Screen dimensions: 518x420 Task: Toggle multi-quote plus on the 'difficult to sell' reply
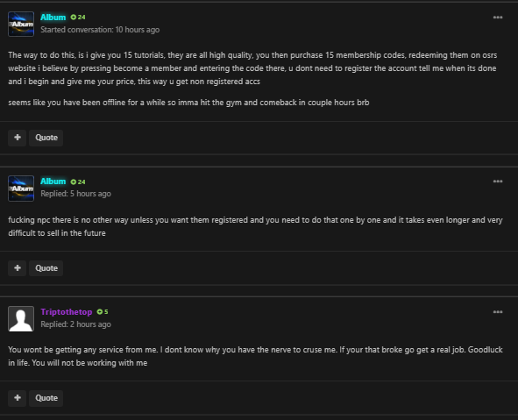[18, 268]
